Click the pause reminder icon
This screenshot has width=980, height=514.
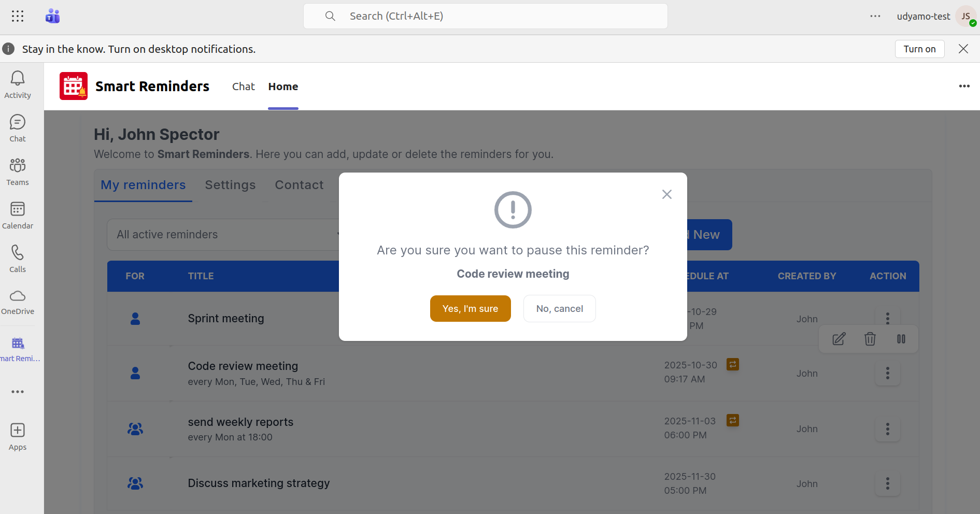[x=901, y=339]
